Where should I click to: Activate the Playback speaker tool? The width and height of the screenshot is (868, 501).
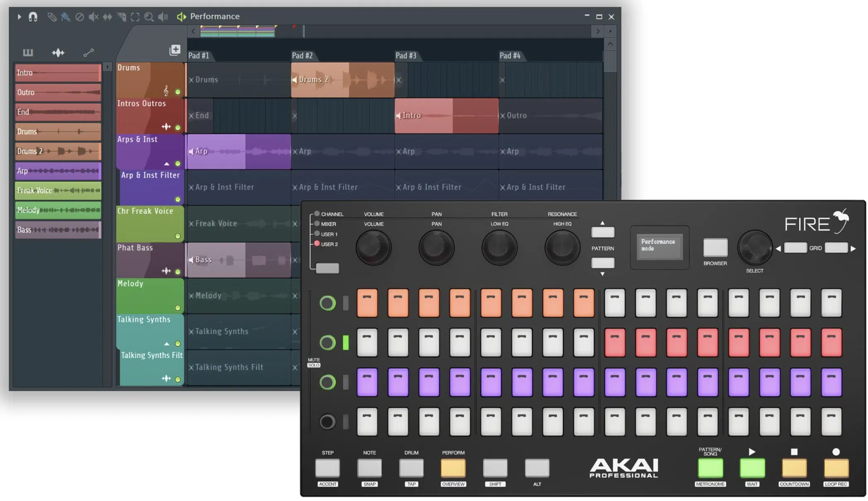coord(163,17)
